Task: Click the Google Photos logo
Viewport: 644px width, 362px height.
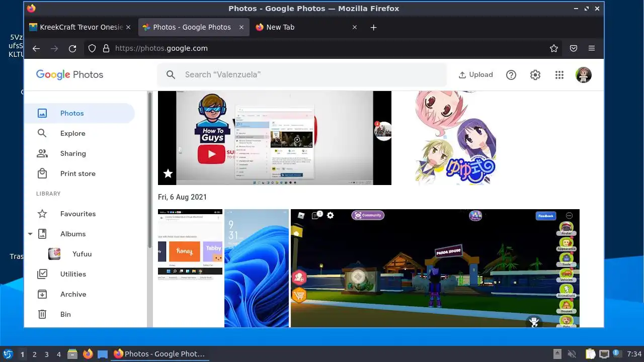Action: click(69, 74)
